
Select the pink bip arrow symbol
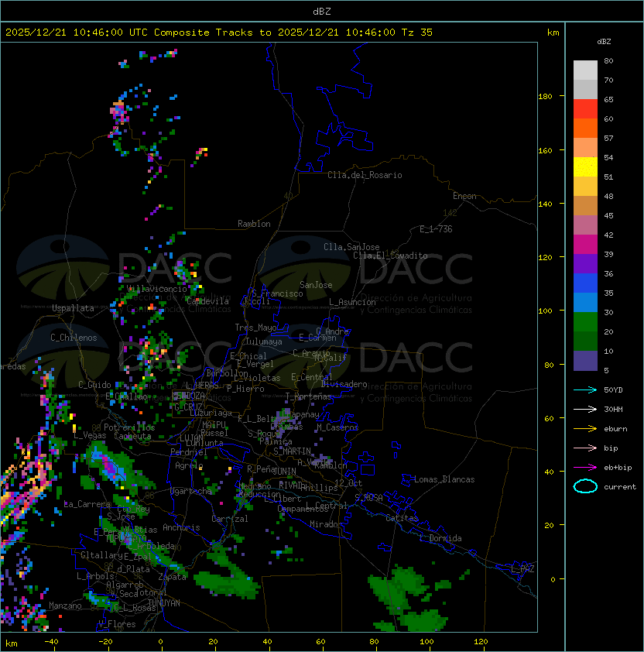point(585,448)
